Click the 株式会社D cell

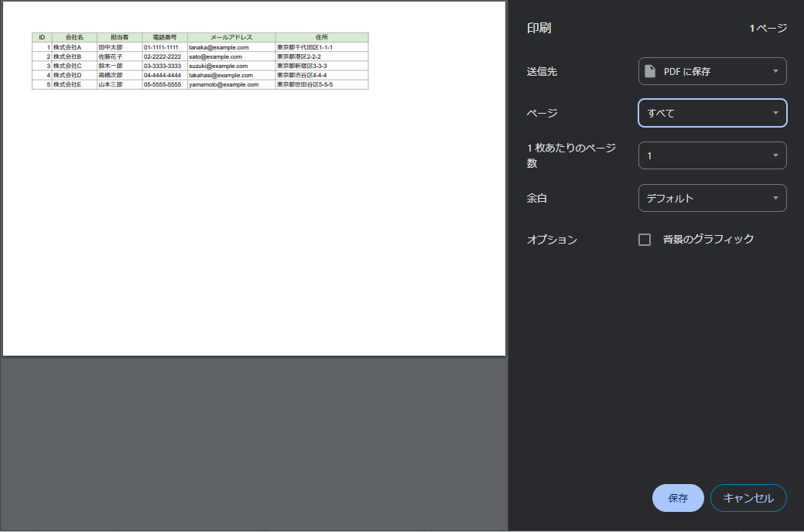click(74, 75)
